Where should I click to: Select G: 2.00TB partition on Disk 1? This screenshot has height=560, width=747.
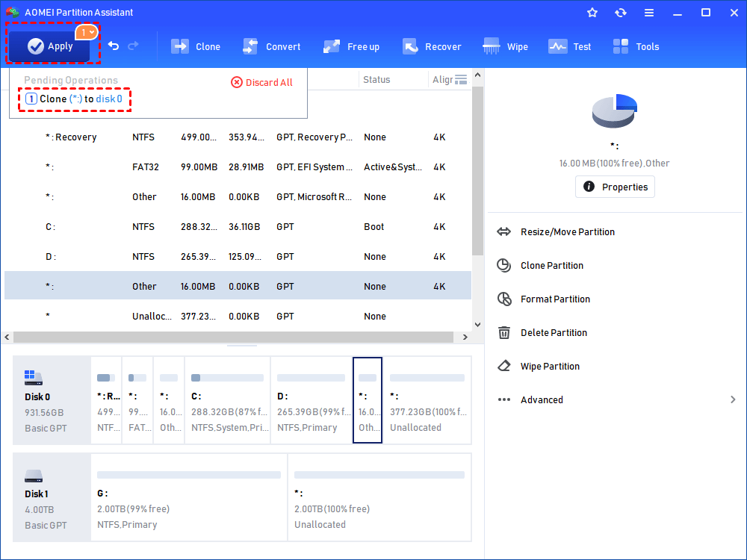[189, 497]
